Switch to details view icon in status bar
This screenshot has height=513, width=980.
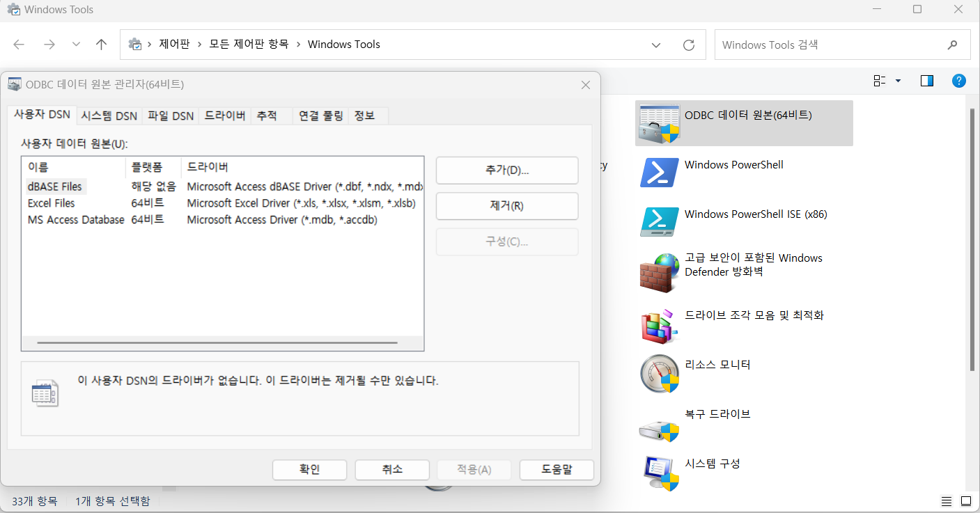pyautogui.click(x=947, y=501)
